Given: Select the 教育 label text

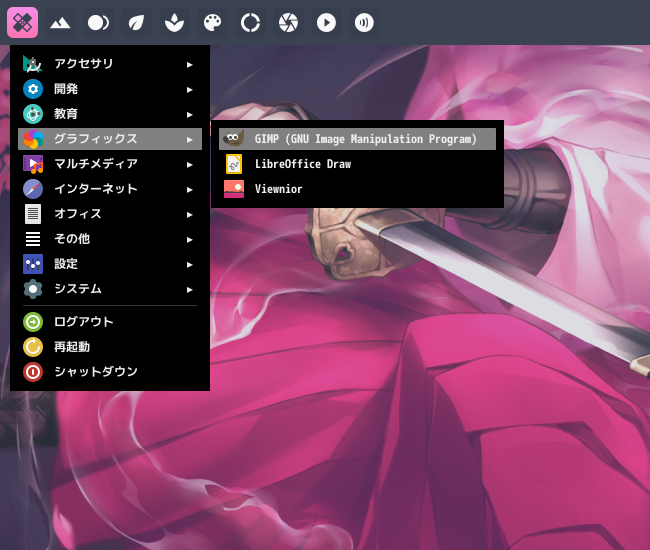Looking at the screenshot, I should pos(66,114).
